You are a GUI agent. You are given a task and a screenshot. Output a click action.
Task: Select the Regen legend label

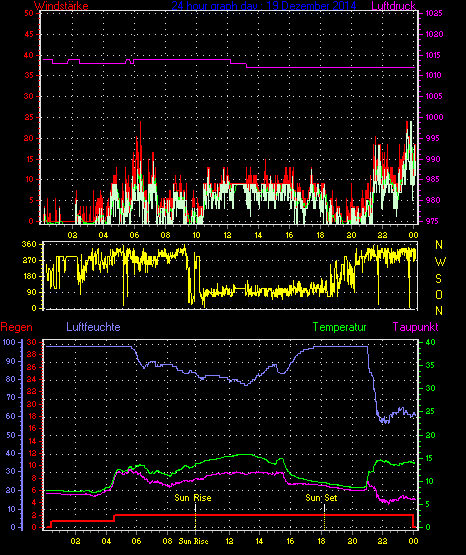[x=16, y=327]
